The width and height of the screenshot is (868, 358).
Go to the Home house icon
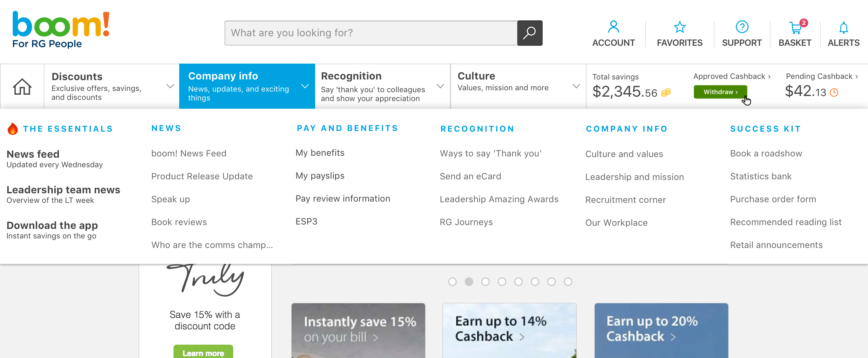pos(22,86)
